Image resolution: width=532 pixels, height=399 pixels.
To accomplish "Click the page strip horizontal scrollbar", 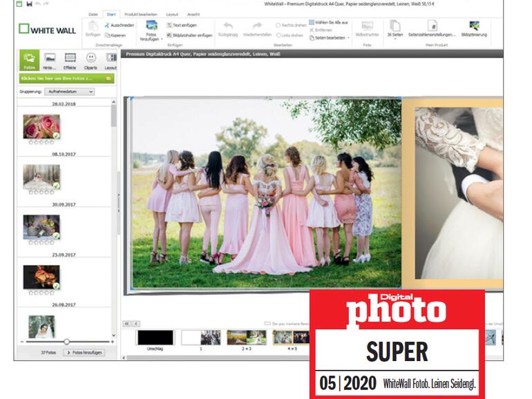I will click(217, 358).
